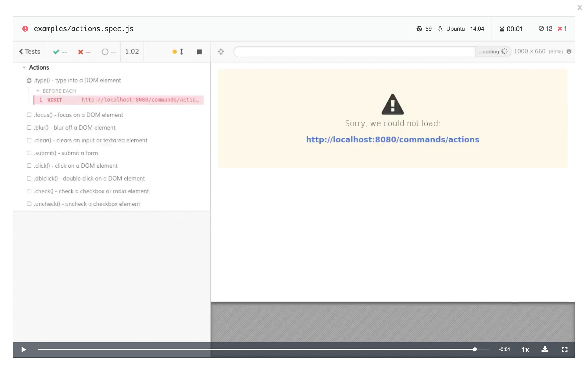Open the http://localhost:8080/commands/actions link
588x365 pixels.
coord(392,139)
